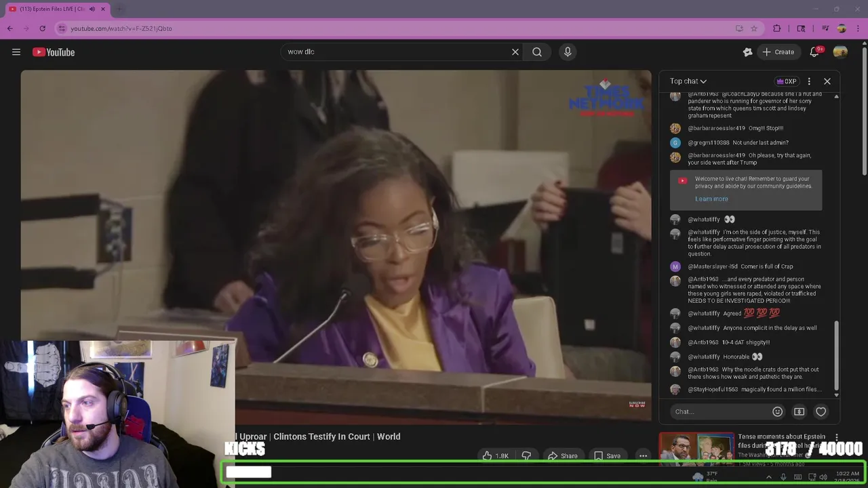Open the Chrome three-dot menu
The width and height of the screenshot is (868, 488).
tap(858, 28)
